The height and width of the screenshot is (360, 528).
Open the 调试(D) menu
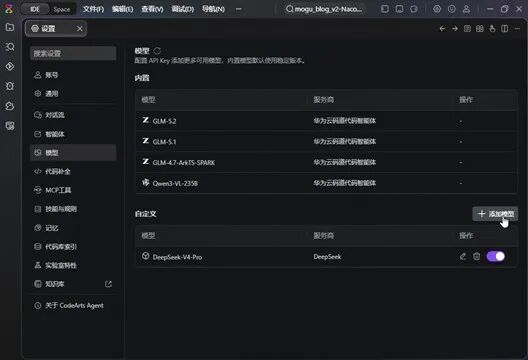pyautogui.click(x=183, y=9)
